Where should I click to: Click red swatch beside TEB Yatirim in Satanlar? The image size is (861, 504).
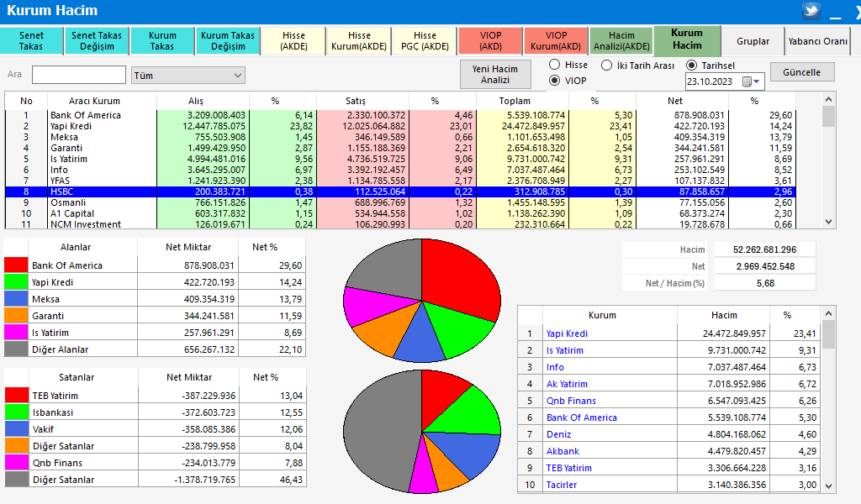click(17, 396)
